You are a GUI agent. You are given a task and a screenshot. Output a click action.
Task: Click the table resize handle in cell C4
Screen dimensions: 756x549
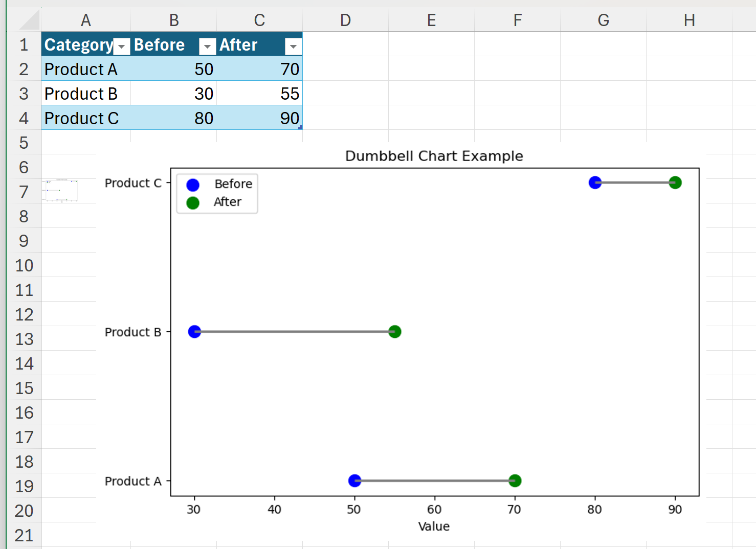300,127
